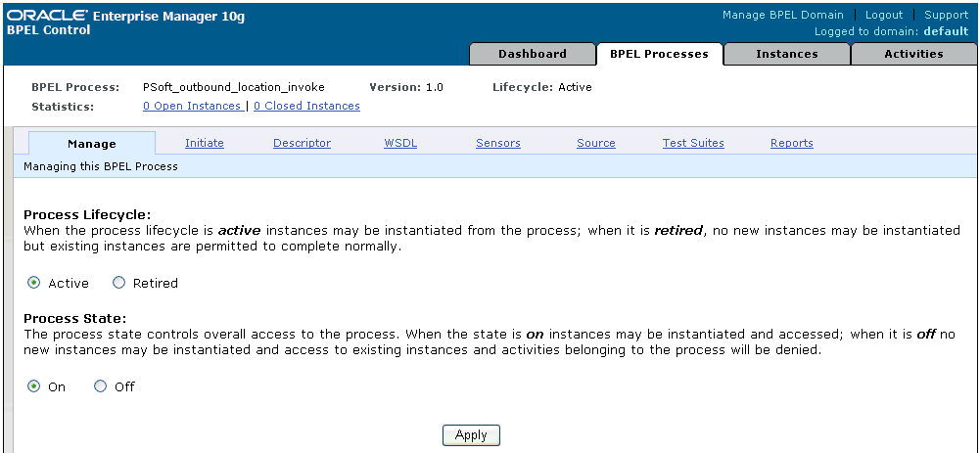The height and width of the screenshot is (453, 980).
Task: Turn process state On radio button
Action: pyautogui.click(x=33, y=386)
